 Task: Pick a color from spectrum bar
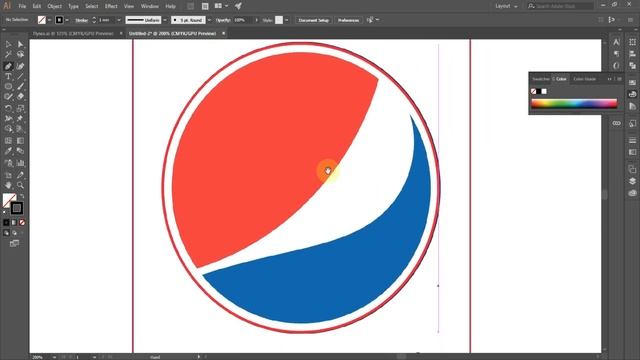click(x=574, y=104)
